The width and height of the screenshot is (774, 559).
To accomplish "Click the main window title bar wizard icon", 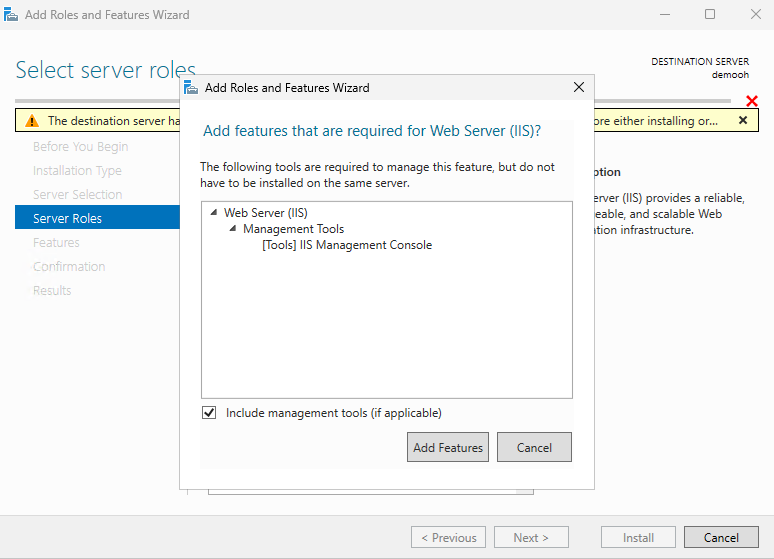I will [x=11, y=14].
